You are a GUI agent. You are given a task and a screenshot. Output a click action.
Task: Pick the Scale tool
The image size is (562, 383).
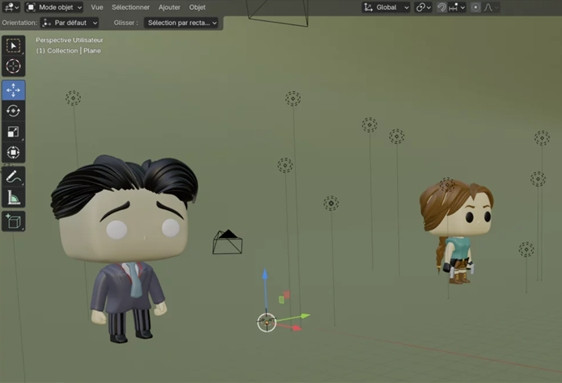(13, 131)
